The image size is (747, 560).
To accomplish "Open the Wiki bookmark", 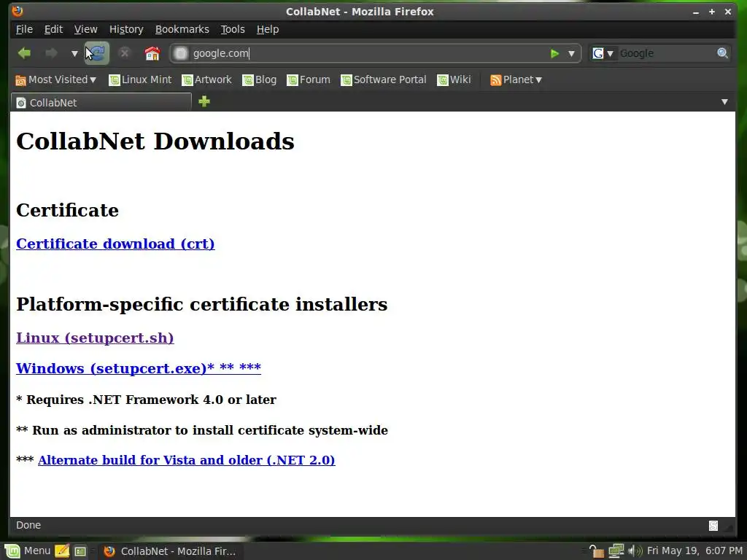I will point(454,79).
